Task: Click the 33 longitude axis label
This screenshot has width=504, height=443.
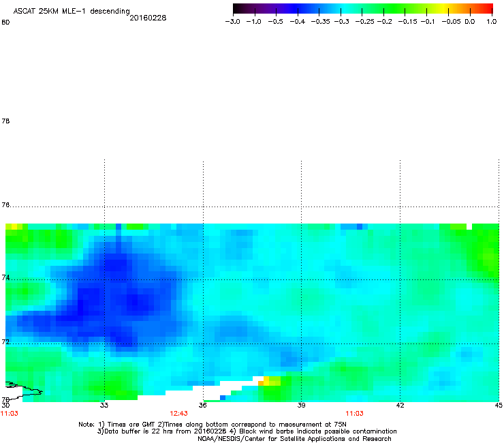Action: (x=104, y=405)
